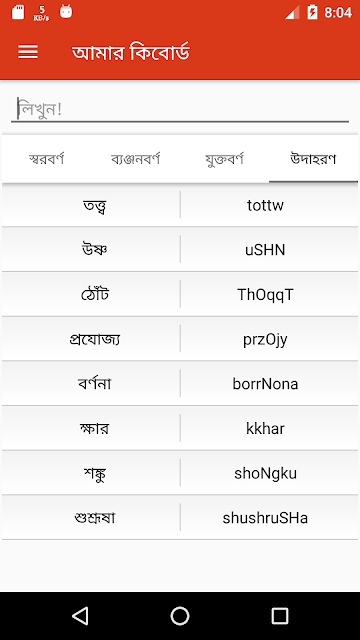Tap the Android home circle button
The height and width of the screenshot is (640, 360).
(180, 616)
